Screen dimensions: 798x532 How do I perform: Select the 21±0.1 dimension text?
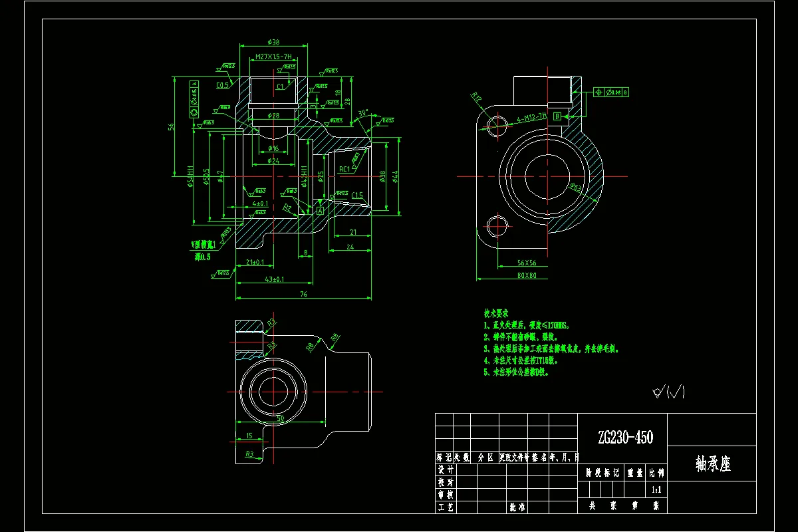click(255, 262)
